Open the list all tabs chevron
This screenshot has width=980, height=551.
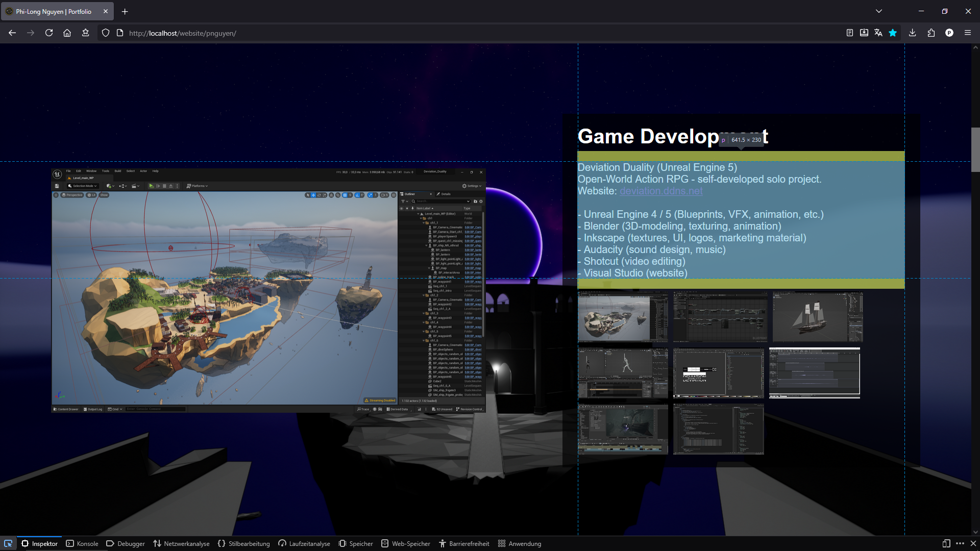tap(878, 11)
